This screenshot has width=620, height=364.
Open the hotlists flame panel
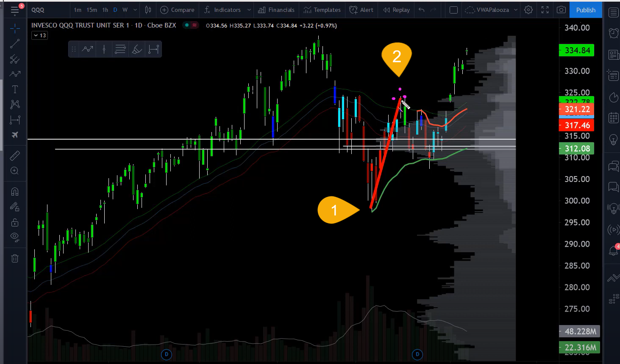[x=613, y=97]
